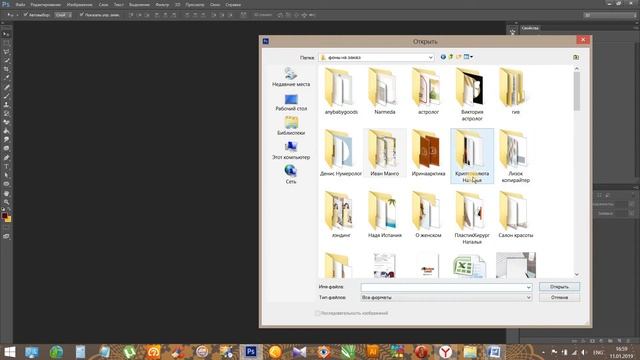Open the auto-select layer type dropdown
This screenshot has width=640, height=360.
(x=63, y=15)
